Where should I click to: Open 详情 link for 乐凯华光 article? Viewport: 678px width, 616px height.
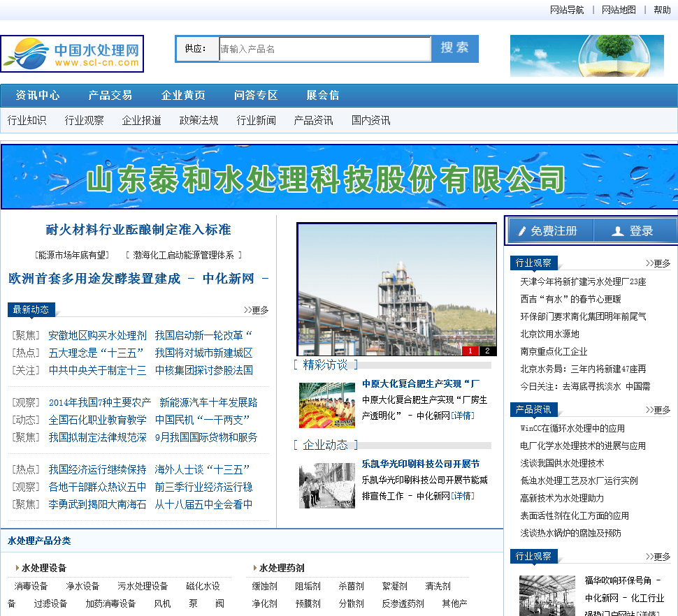(x=463, y=496)
